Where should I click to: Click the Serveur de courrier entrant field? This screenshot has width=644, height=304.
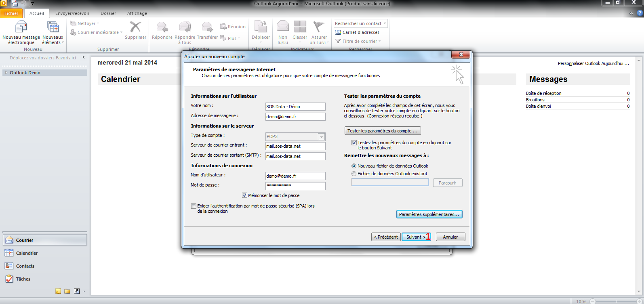(x=295, y=146)
